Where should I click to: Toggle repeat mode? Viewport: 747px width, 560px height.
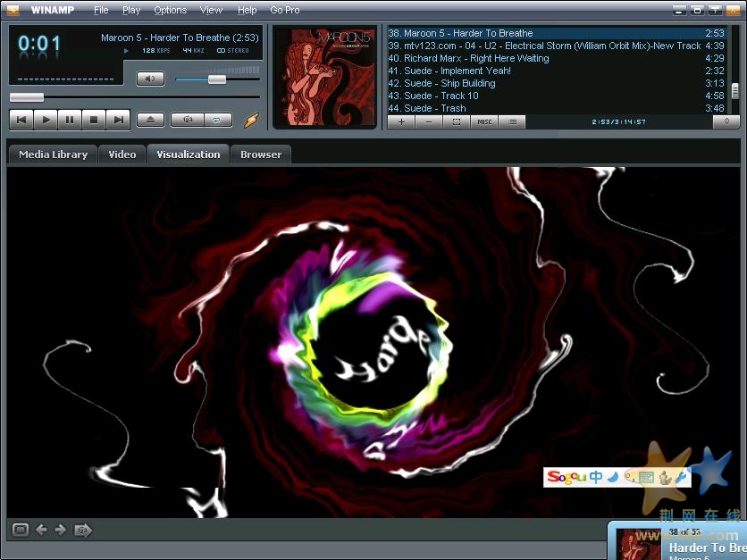218,120
